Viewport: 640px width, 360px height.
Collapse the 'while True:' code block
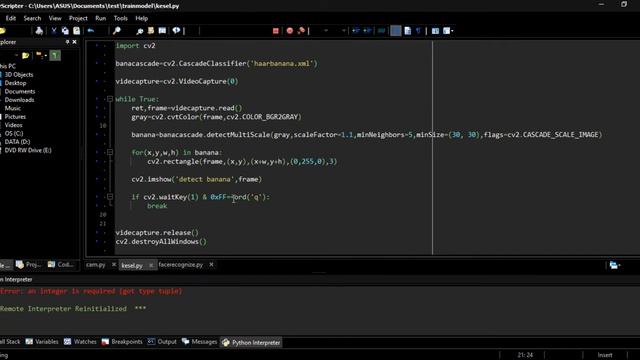coord(110,99)
